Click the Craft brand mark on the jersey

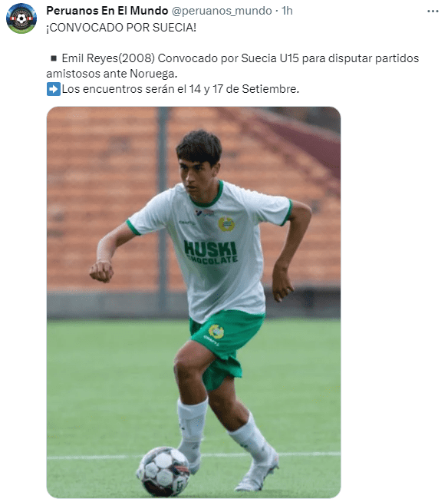coord(187,222)
